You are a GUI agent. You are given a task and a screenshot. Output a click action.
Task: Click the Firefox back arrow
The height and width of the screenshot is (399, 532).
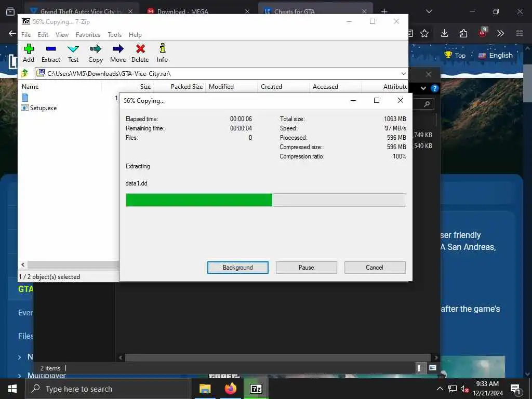(12, 33)
